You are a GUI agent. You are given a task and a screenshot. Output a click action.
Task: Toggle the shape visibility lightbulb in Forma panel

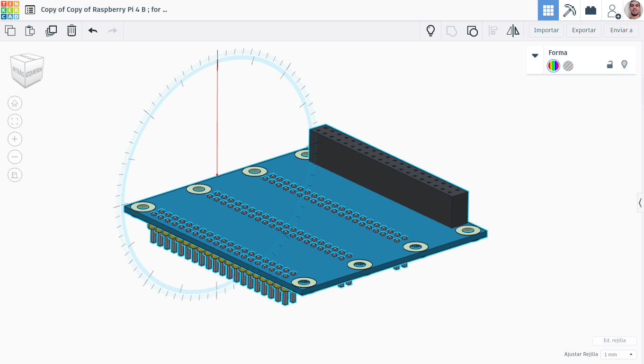624,64
